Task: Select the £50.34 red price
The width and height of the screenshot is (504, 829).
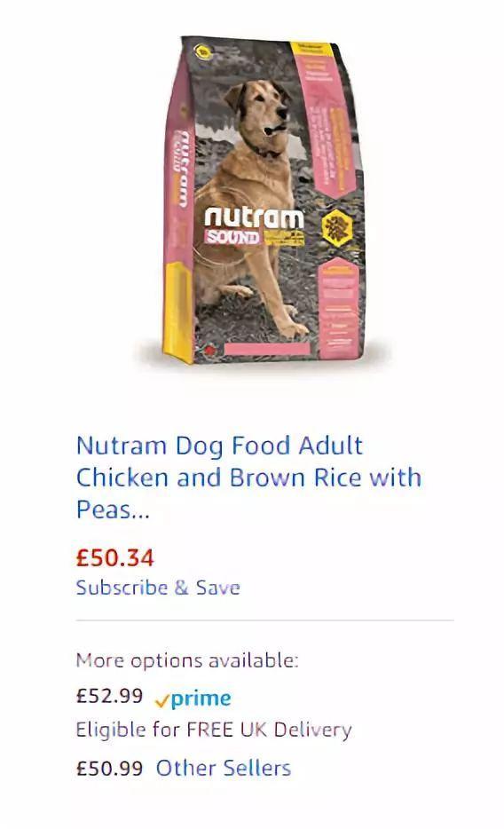Action: (114, 557)
